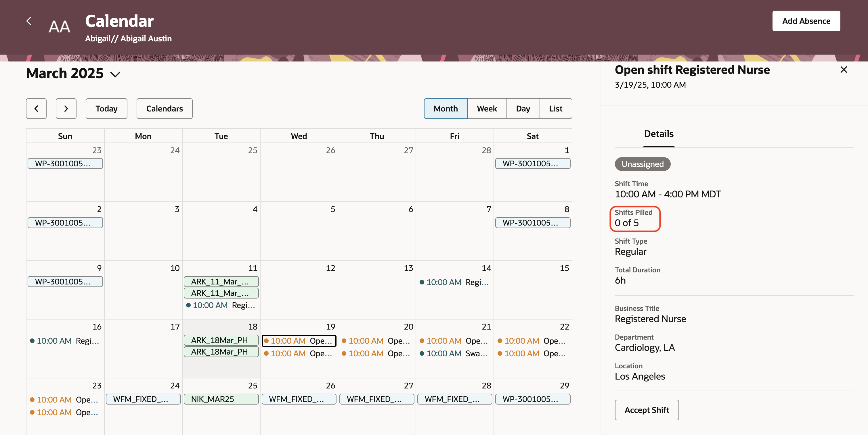Open WFM_FIXED event on March 24
Image resolution: width=868 pixels, height=435 pixels.
pos(143,399)
